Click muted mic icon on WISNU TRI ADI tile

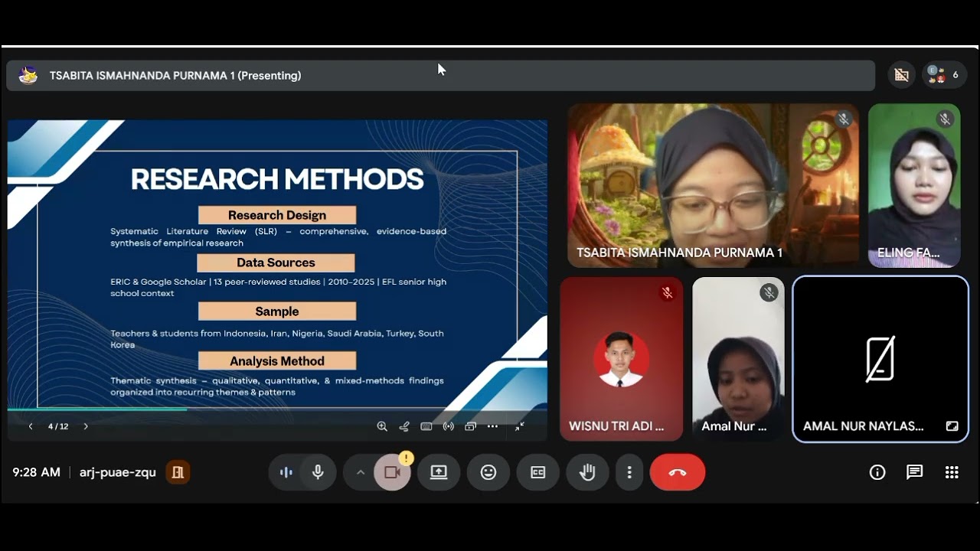pyautogui.click(x=667, y=292)
